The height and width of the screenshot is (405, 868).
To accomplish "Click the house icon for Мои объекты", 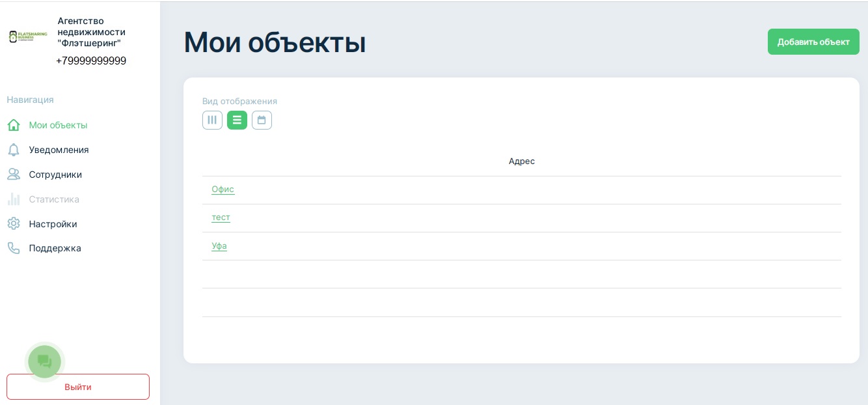I will pyautogui.click(x=14, y=125).
